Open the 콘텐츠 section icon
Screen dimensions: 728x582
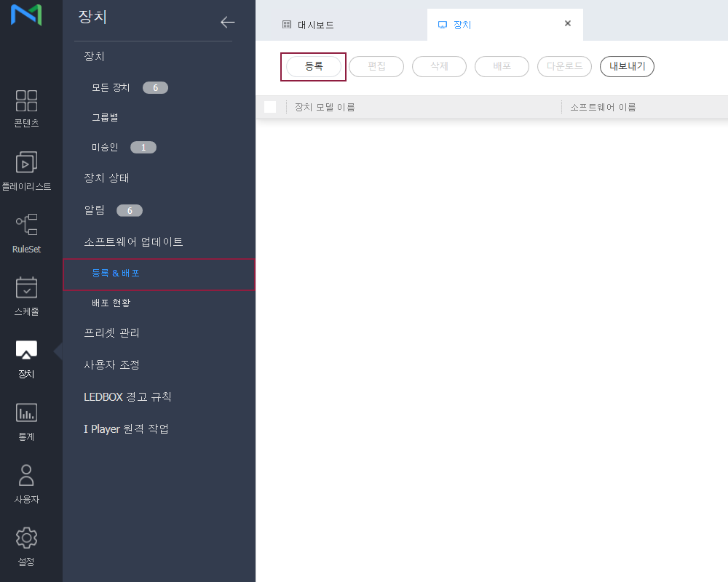coord(26,101)
